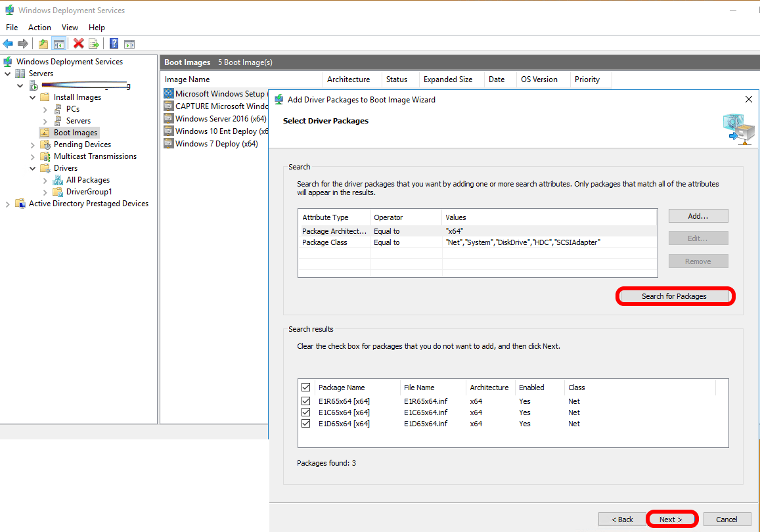Select the Windows Server 2016 boot image icon
This screenshot has height=532, width=760.
click(x=169, y=119)
